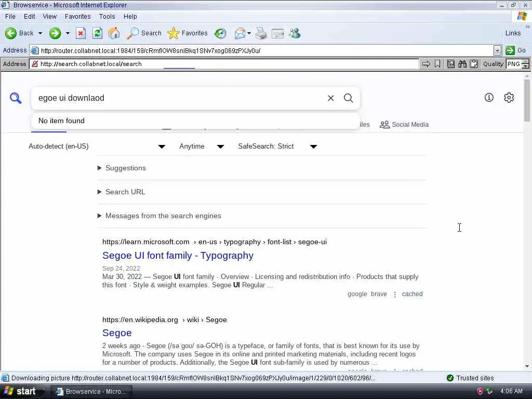Switch to the Social Media tab

(404, 125)
